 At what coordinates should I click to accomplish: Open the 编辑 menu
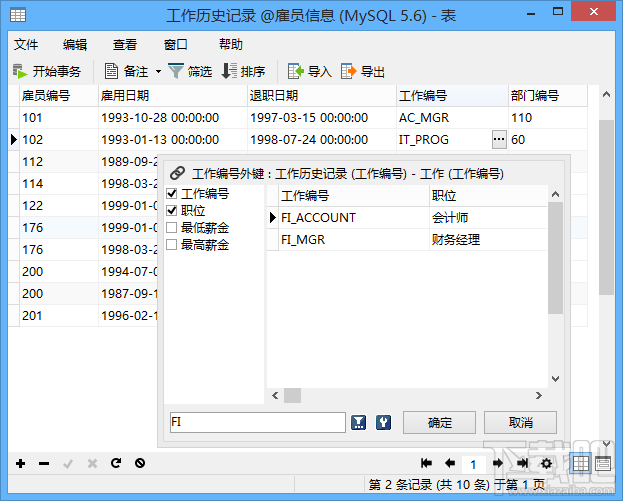point(75,44)
